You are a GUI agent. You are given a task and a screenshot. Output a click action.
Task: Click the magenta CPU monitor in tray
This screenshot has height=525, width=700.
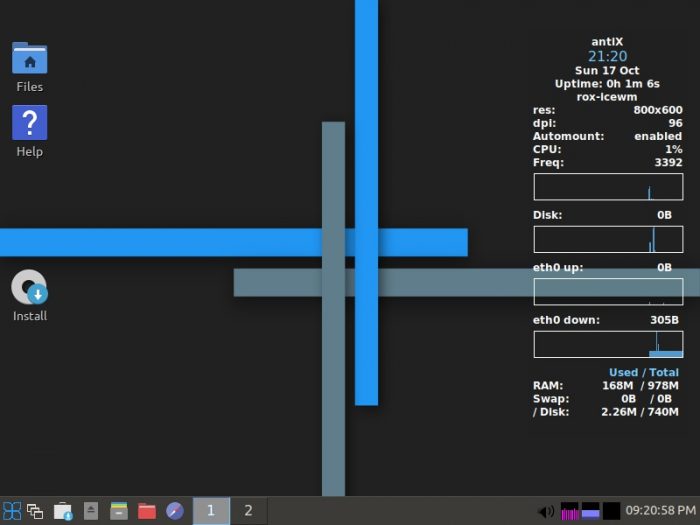(x=570, y=511)
